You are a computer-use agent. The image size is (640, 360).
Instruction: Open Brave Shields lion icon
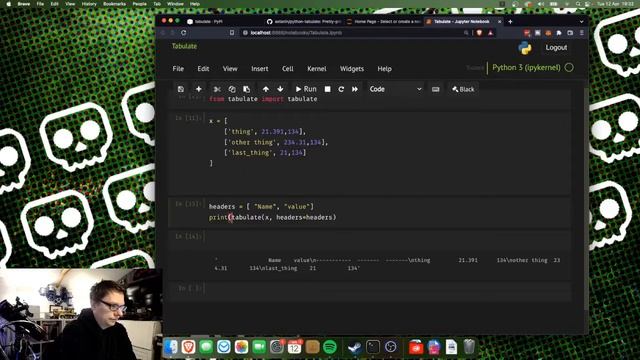[x=480, y=33]
